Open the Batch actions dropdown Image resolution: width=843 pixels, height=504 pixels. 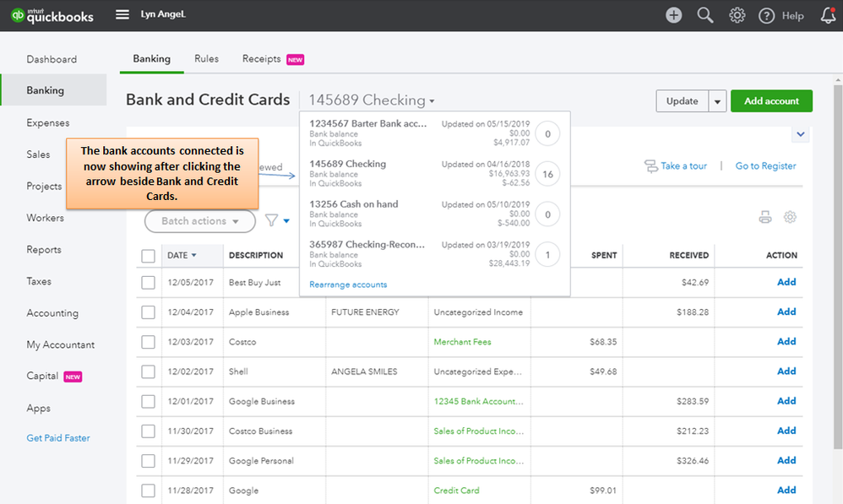click(200, 221)
